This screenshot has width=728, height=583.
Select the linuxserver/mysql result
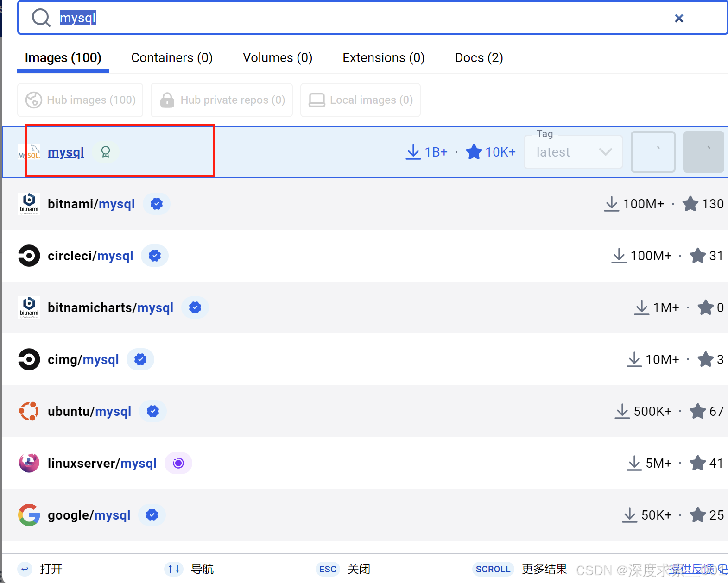(x=365, y=463)
